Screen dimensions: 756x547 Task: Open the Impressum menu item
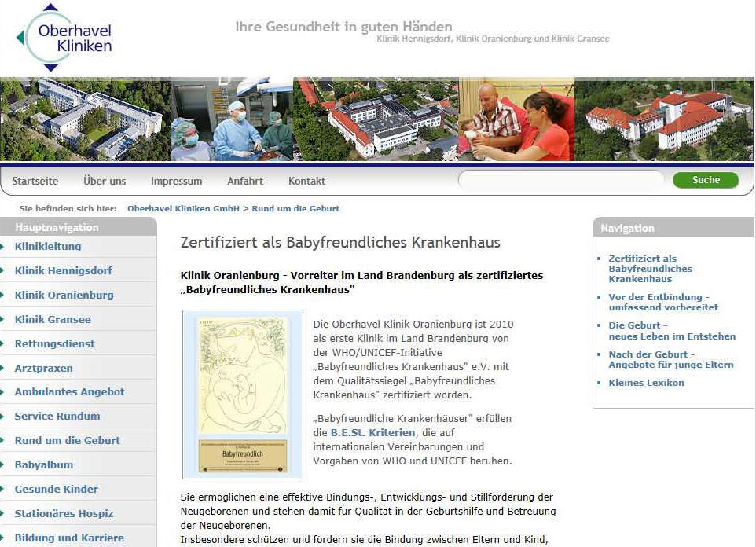click(x=177, y=182)
